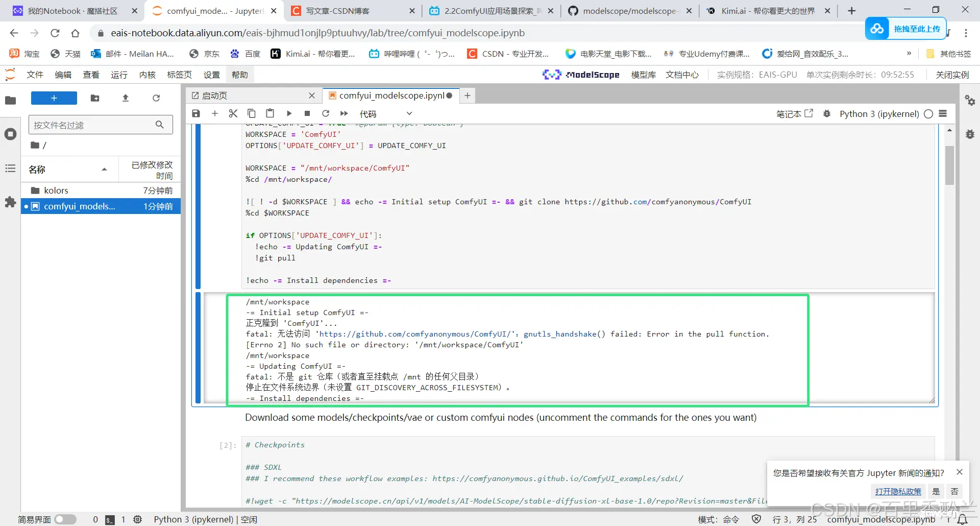Select comfyui_models notebook in file list
Viewport: 980px width, 526px height.
[x=101, y=206]
